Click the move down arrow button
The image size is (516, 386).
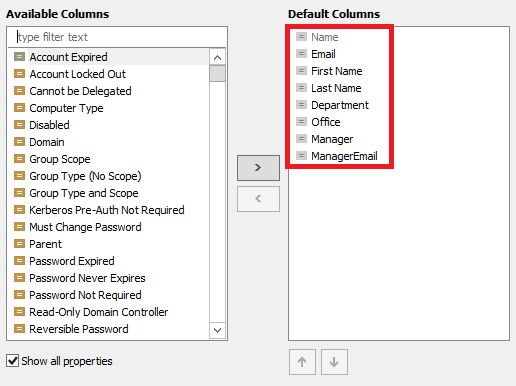(334, 362)
